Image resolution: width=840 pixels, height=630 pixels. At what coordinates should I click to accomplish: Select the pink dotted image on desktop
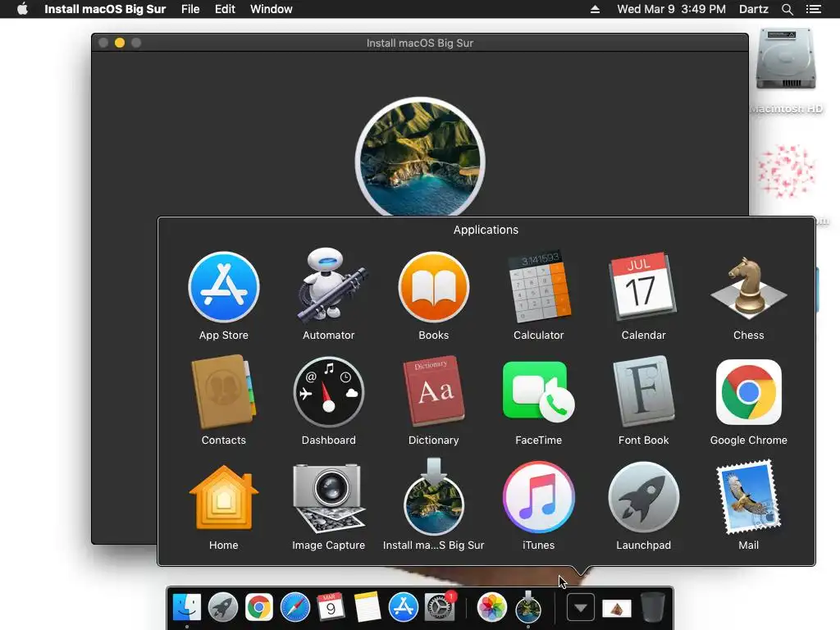(x=786, y=171)
